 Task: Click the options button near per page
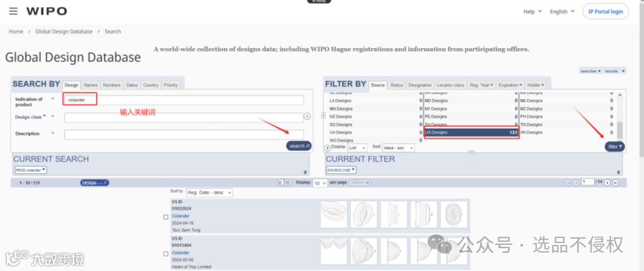(x=360, y=182)
